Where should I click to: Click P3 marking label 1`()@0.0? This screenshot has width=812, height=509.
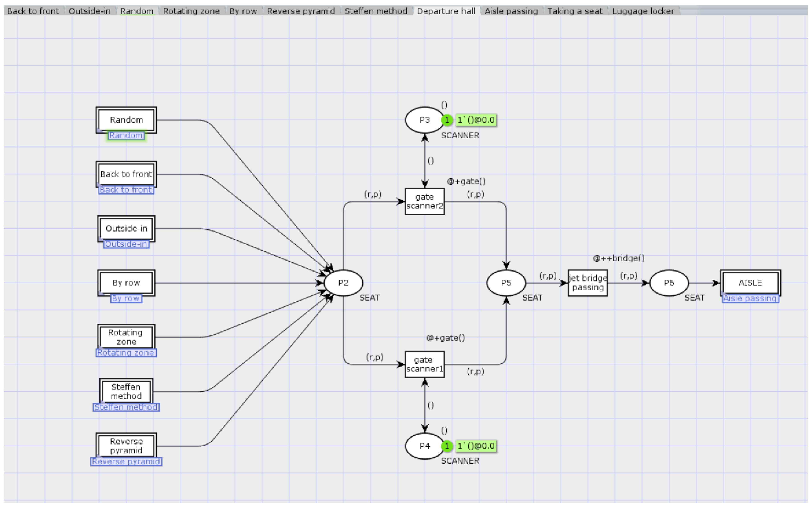(x=476, y=120)
